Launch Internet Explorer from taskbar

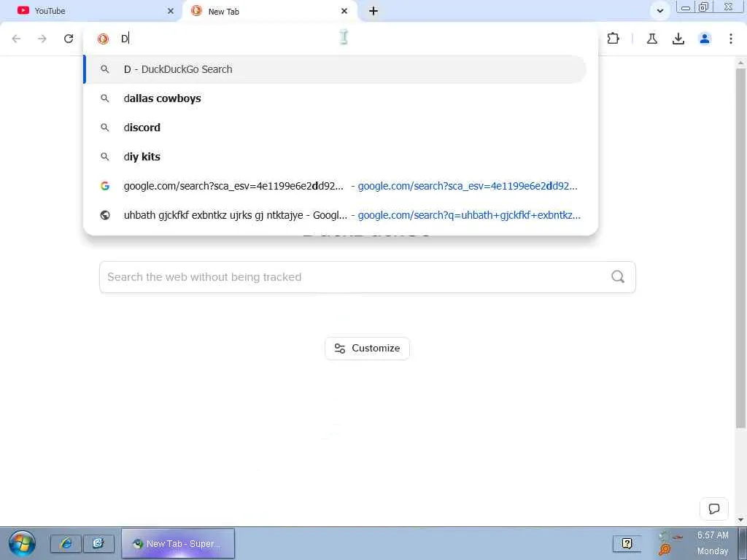tap(66, 543)
